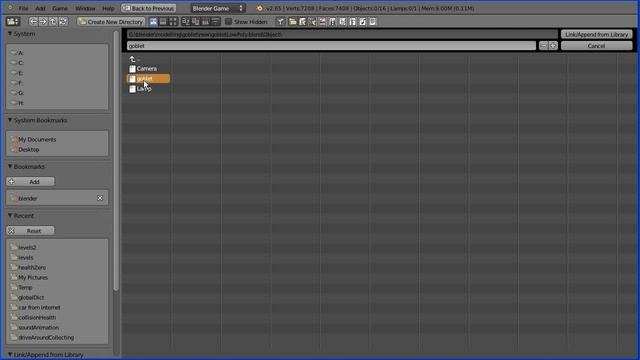Click the file name field 'goblet'
Viewport: 640px width, 360px height.
(331, 46)
